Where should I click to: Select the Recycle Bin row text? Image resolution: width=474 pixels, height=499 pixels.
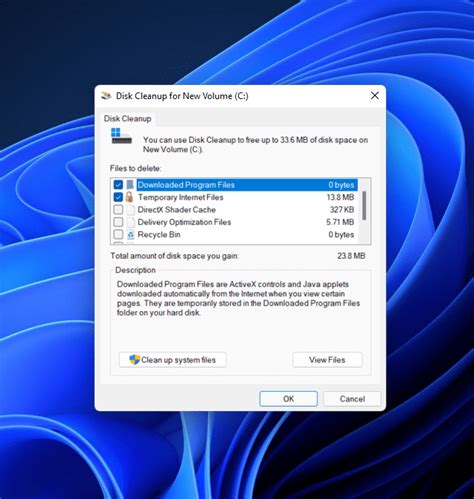click(159, 235)
